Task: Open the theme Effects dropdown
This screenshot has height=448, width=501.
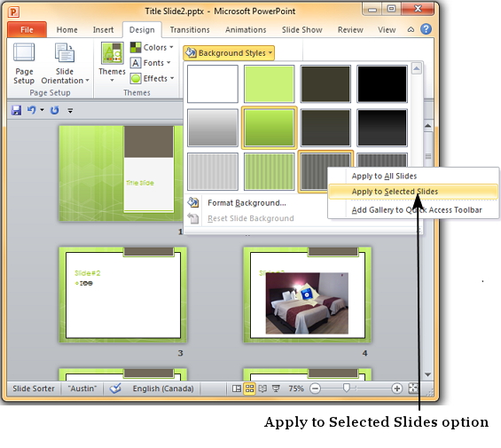Action: click(x=153, y=78)
